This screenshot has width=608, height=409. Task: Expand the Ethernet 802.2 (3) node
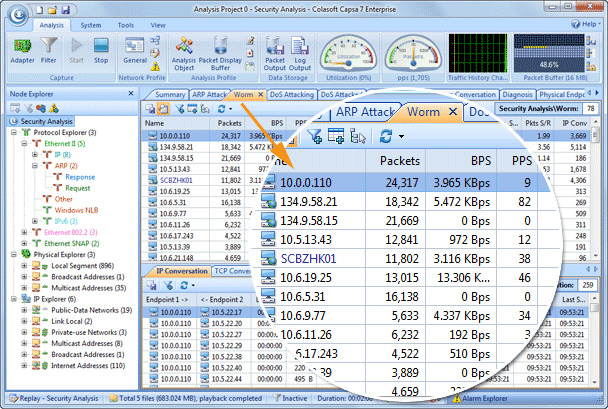pyautogui.click(x=24, y=232)
